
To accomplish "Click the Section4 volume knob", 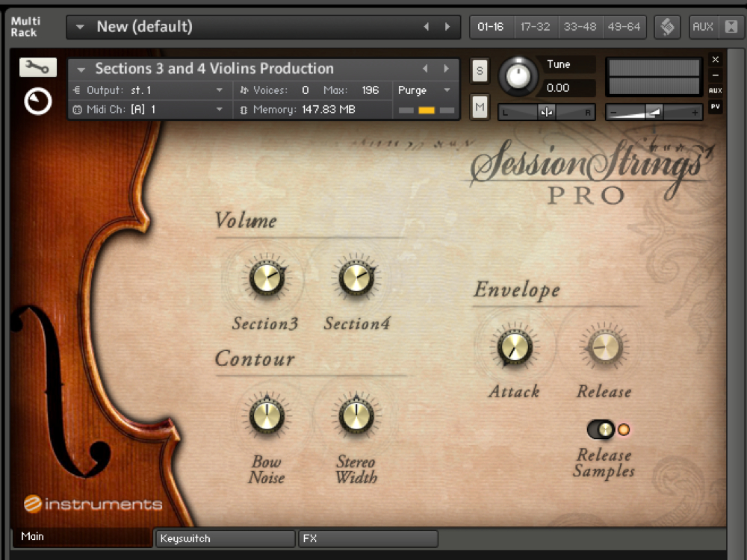I will [356, 278].
